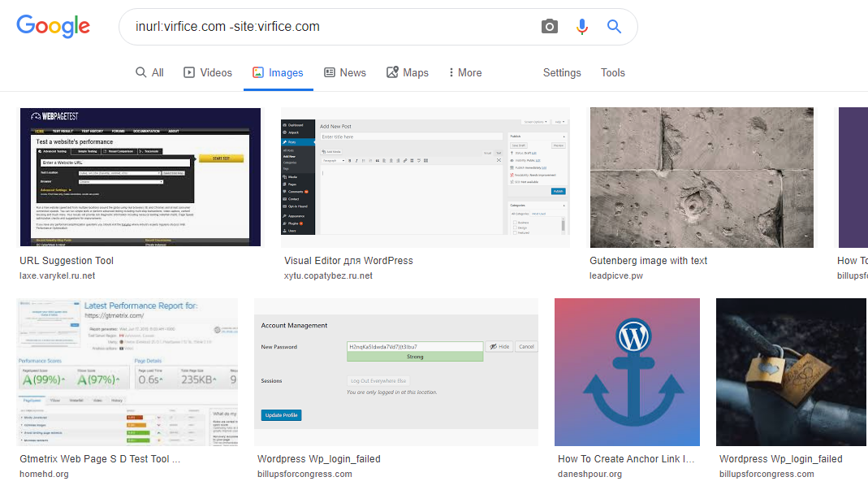Open the Maps tab
Image resolution: width=868 pixels, height=490 pixels.
point(408,72)
